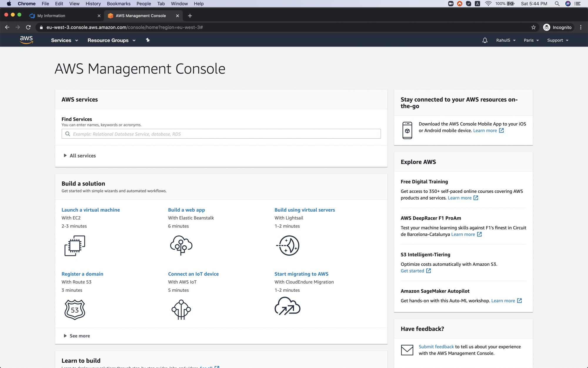This screenshot has height=368, width=588.
Task: Select the Lightsail virtual servers icon
Action: [x=288, y=245]
